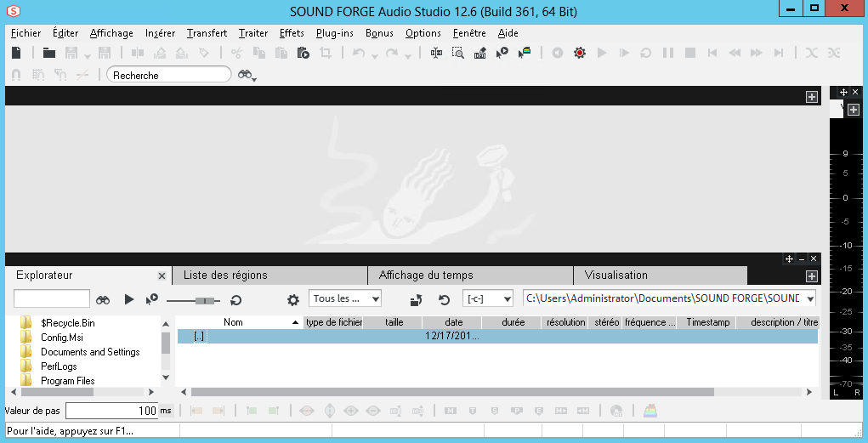Viewport: 868px width, 443px height.
Task: Open the folder path dropdown
Action: pyautogui.click(x=810, y=299)
